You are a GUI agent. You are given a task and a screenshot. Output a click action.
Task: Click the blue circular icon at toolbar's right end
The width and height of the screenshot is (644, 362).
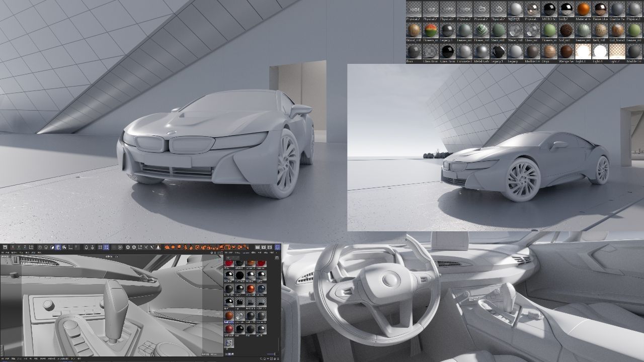[277, 247]
